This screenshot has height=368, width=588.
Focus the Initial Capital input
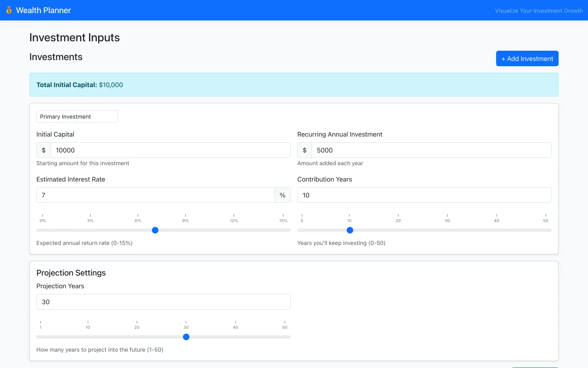click(x=171, y=150)
